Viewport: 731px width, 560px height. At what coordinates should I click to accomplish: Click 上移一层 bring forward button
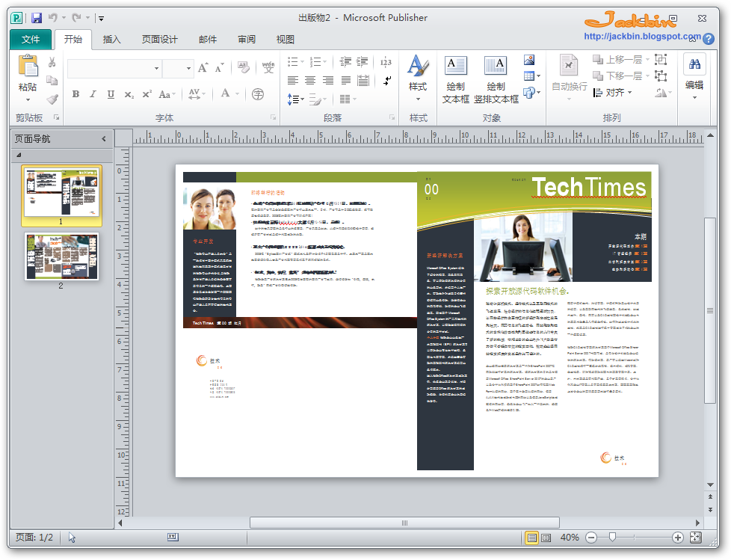(x=621, y=59)
